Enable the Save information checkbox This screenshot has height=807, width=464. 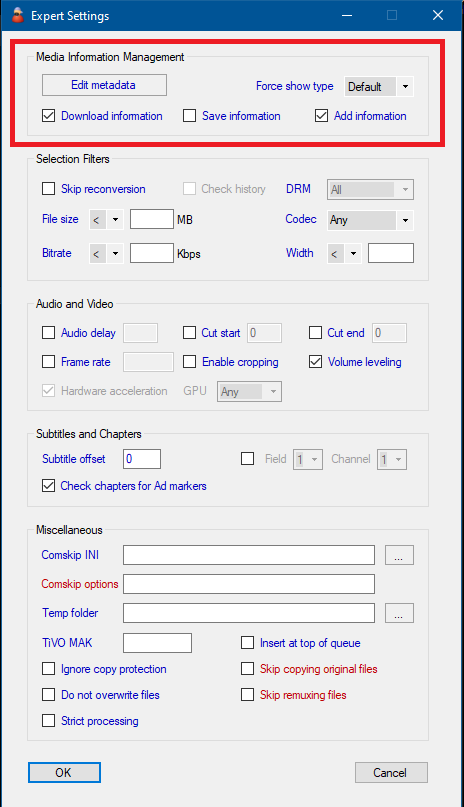click(189, 116)
